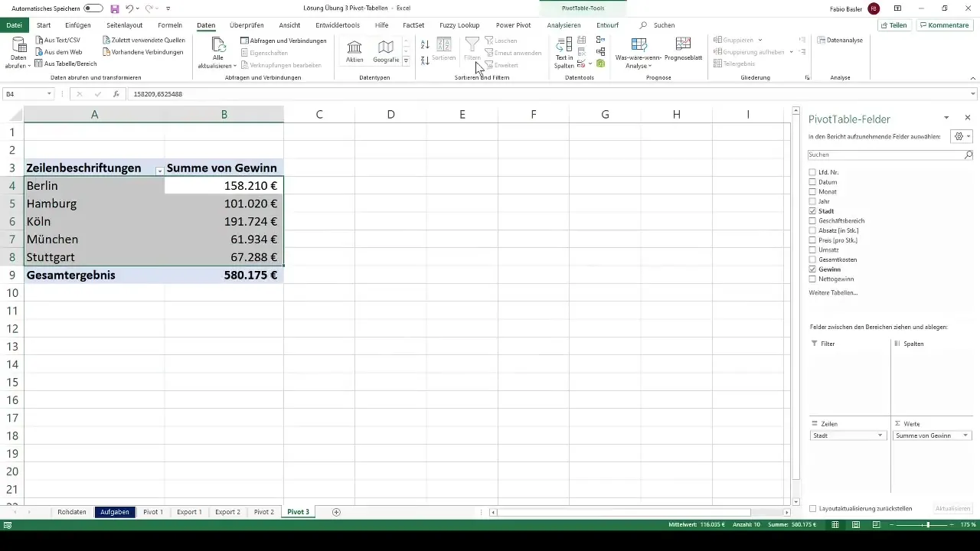Open Was-wäre-wenn-Analyse menu
Screen dimensions: 980x551
(639, 53)
